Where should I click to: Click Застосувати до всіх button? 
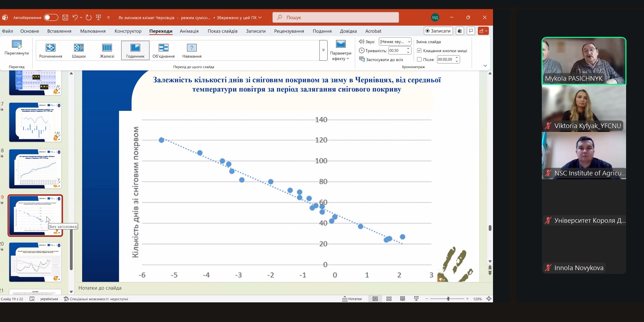(381, 60)
